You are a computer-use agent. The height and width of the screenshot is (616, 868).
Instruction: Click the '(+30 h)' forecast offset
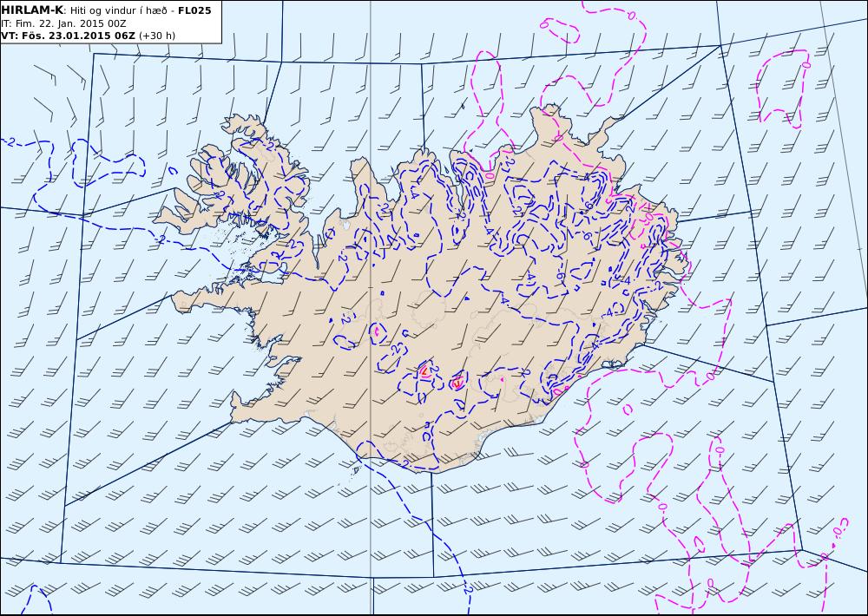[x=156, y=36]
